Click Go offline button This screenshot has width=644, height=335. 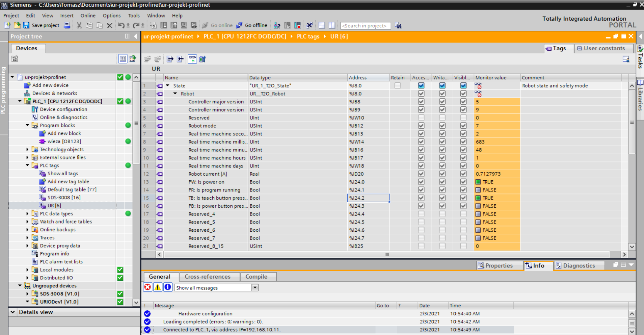tap(252, 25)
